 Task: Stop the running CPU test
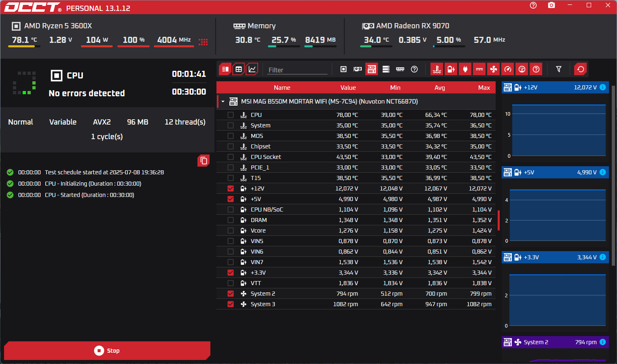[x=107, y=351]
